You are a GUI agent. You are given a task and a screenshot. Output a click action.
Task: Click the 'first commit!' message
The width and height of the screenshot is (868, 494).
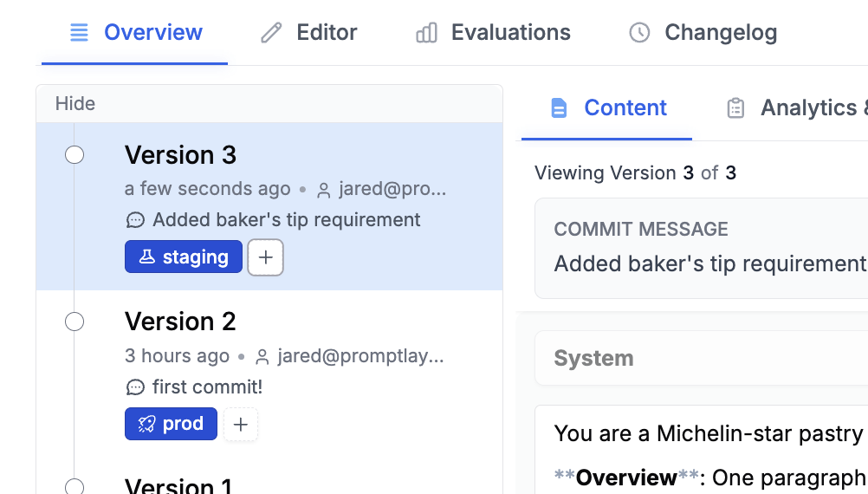click(208, 387)
